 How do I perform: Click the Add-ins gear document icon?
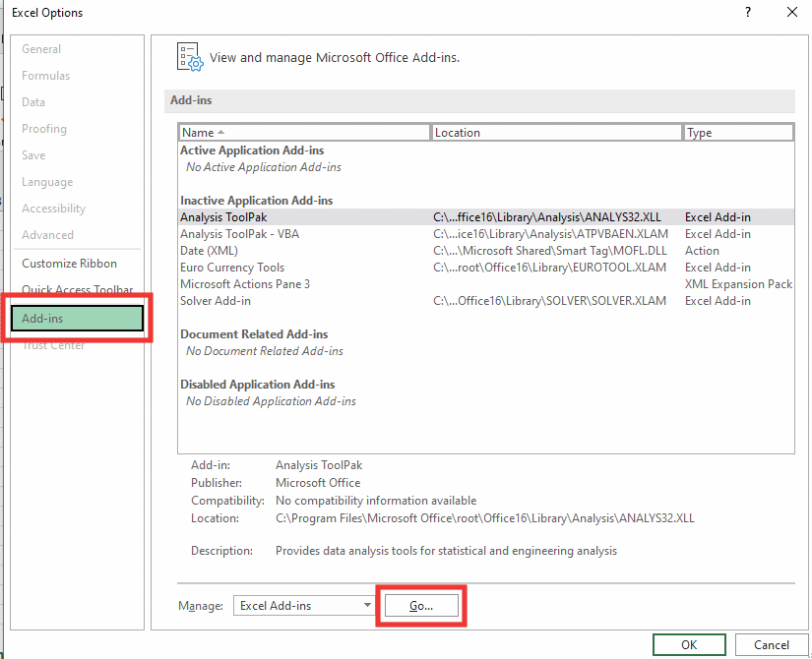pyautogui.click(x=189, y=57)
